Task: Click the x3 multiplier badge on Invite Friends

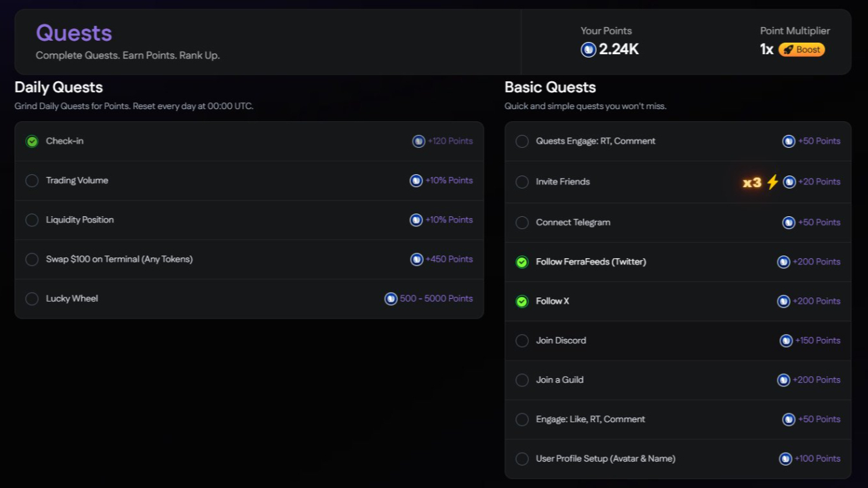Action: [x=752, y=182]
